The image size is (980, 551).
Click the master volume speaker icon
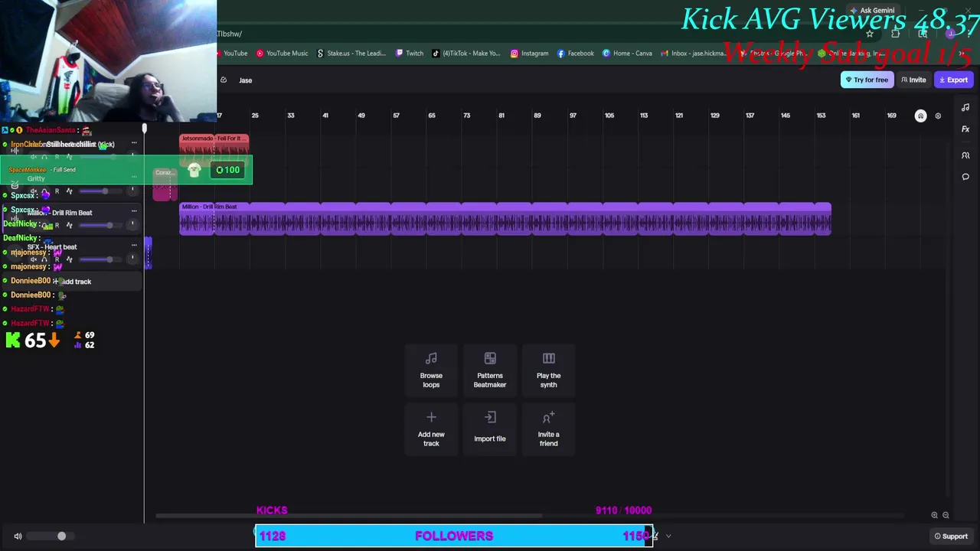point(18,536)
